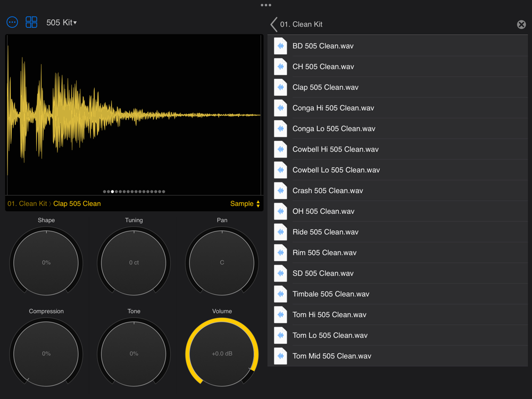Click the 01. Clean Kit breadcrumb link

27,204
